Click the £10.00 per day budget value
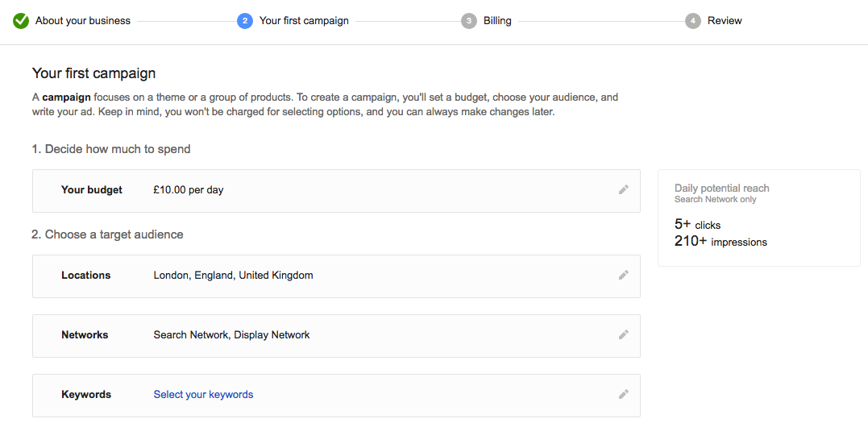The width and height of the screenshot is (868, 423). (x=189, y=190)
